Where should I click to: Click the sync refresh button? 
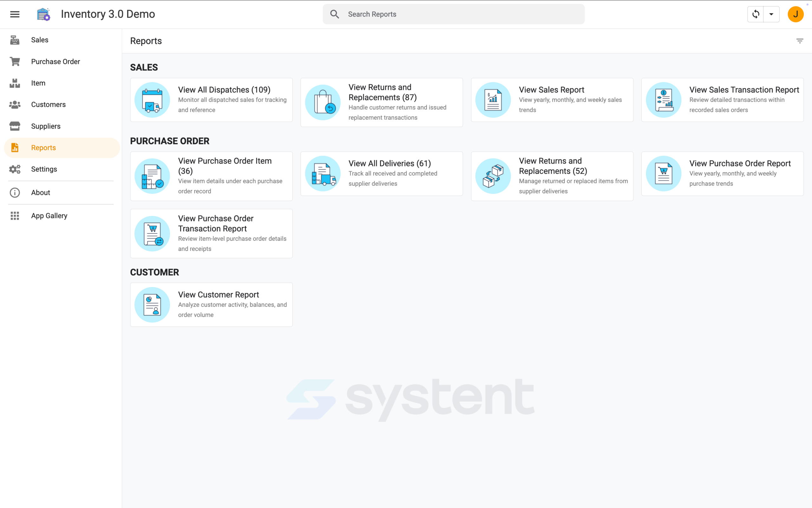click(x=756, y=14)
